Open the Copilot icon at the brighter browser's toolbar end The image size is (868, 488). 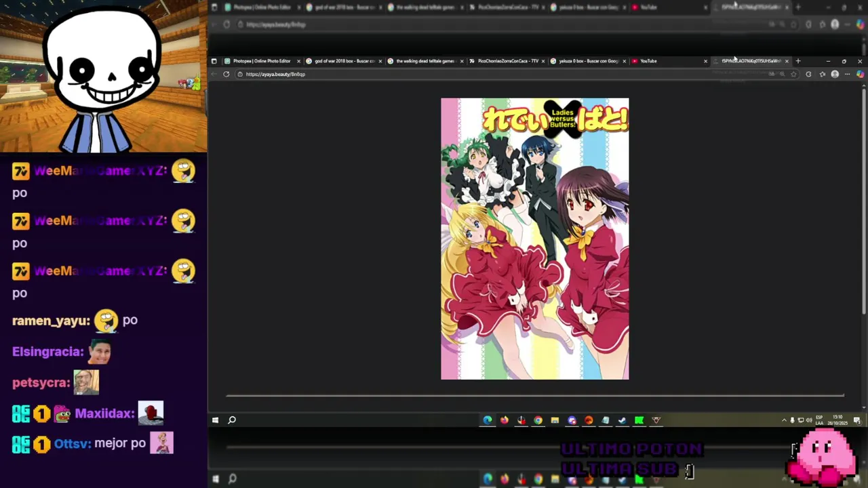coord(860,74)
